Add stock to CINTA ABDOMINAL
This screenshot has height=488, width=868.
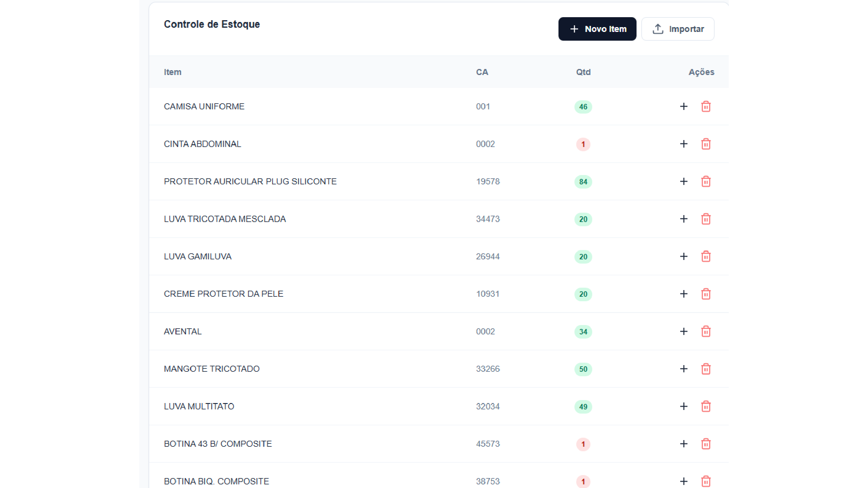point(683,144)
